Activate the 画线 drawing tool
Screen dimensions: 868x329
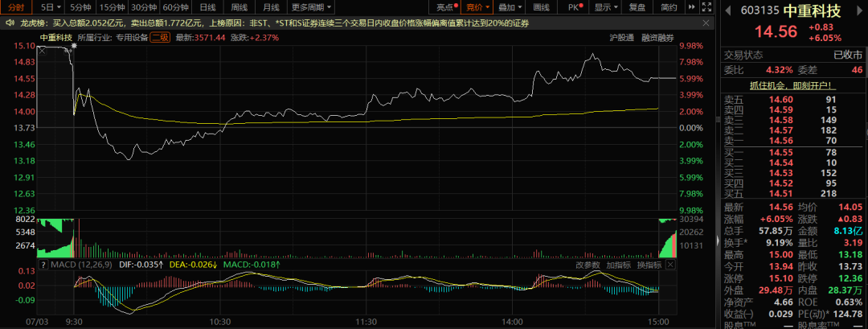pyautogui.click(x=541, y=7)
